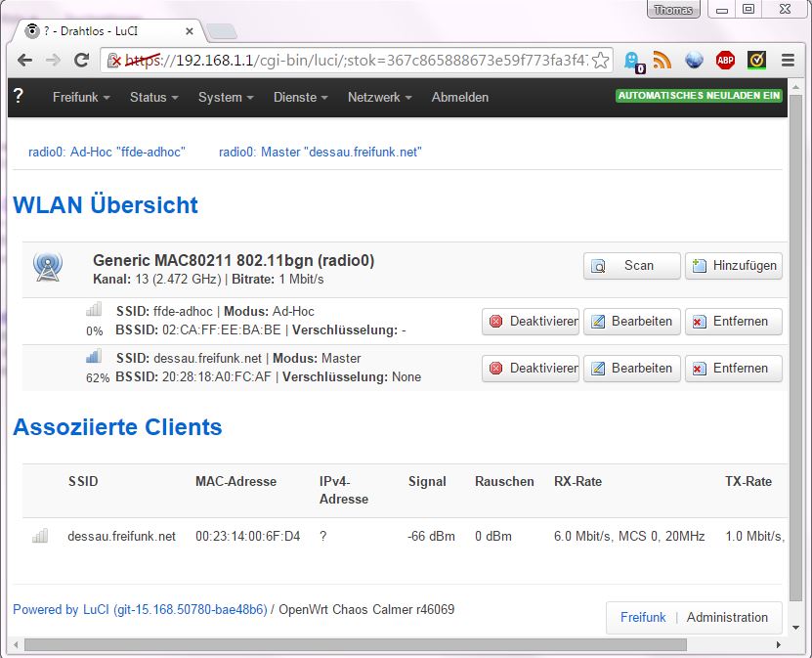Image resolution: width=812 pixels, height=658 pixels.
Task: Select the radio0 Master "dessau.freifunk.net" tab
Action: (321, 152)
